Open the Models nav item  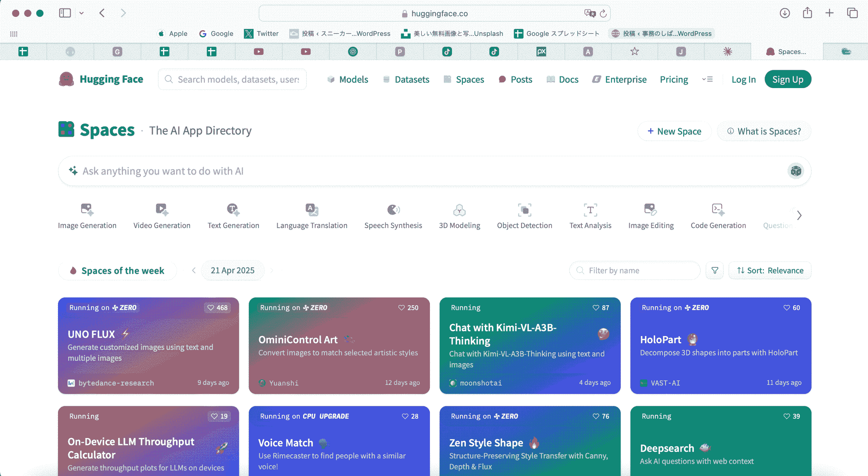[x=348, y=79]
